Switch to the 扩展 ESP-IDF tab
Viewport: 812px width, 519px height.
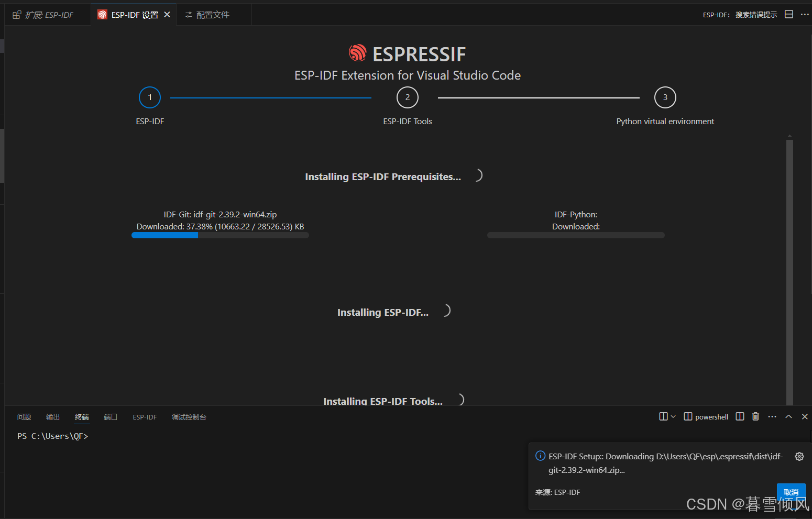pyautogui.click(x=48, y=15)
